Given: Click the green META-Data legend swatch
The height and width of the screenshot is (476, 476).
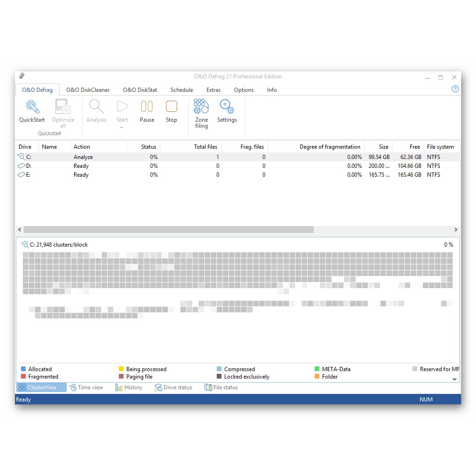Looking at the screenshot, I should (317, 369).
